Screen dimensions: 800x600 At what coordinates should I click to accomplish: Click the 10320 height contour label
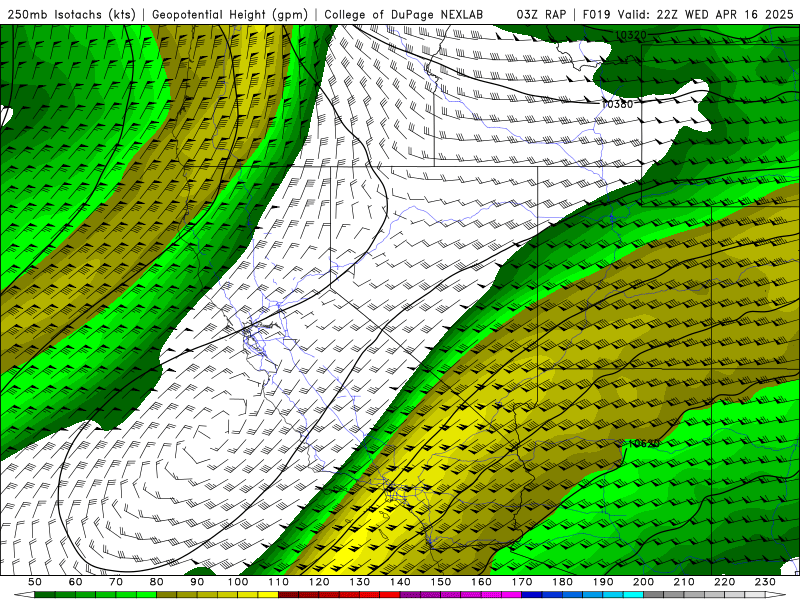point(631,35)
